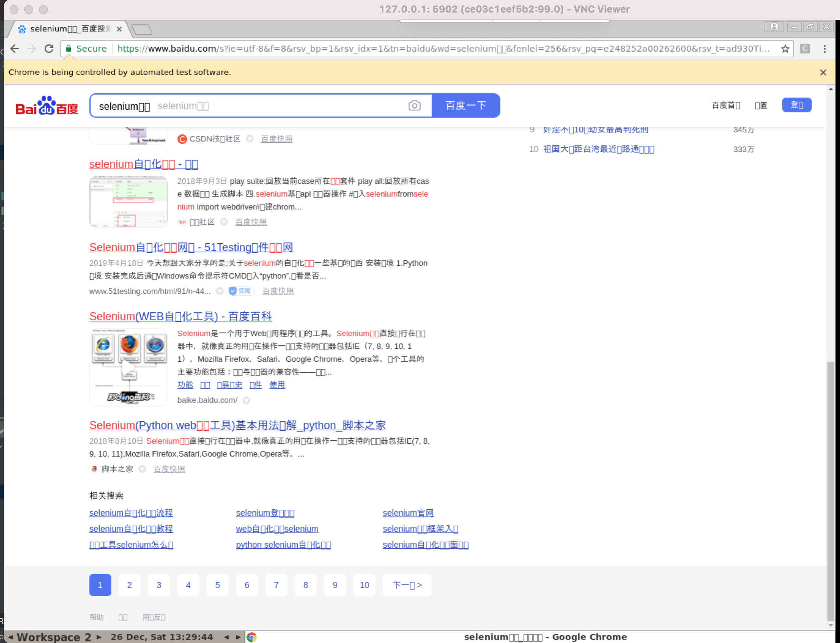Click the www.51testing.com URL text

[x=150, y=291]
